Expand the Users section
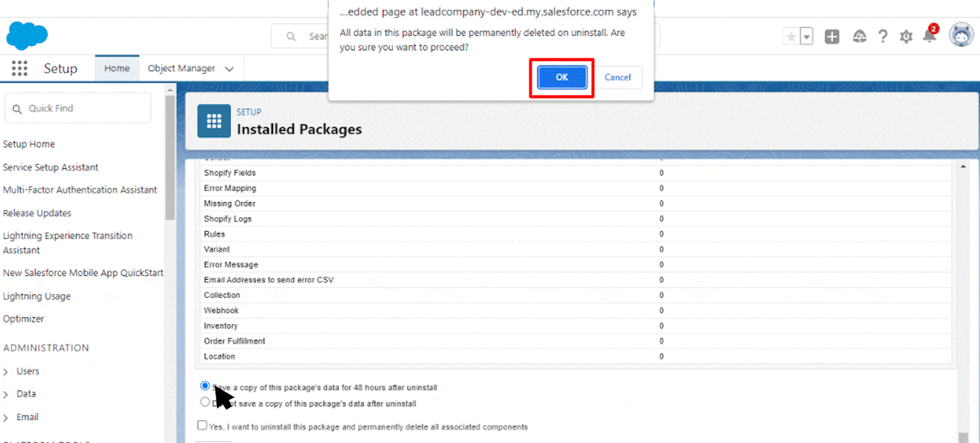980x443 pixels. 6,372
